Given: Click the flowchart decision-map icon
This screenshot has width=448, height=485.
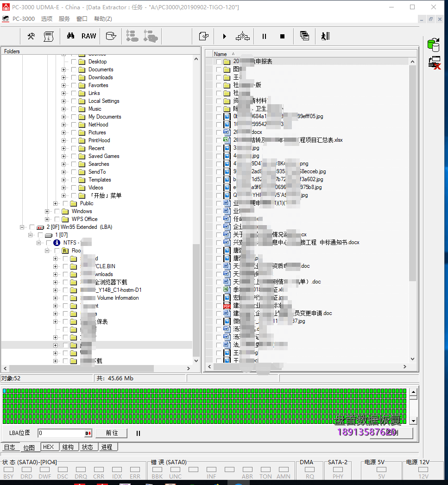Looking at the screenshot, I should 243,36.
